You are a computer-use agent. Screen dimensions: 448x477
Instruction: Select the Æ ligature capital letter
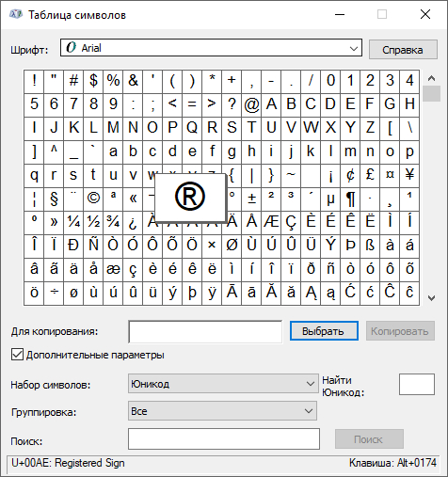point(271,223)
